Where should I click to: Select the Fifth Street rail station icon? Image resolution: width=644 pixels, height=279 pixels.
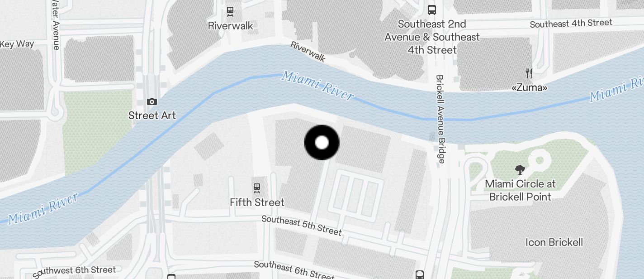pyautogui.click(x=257, y=188)
